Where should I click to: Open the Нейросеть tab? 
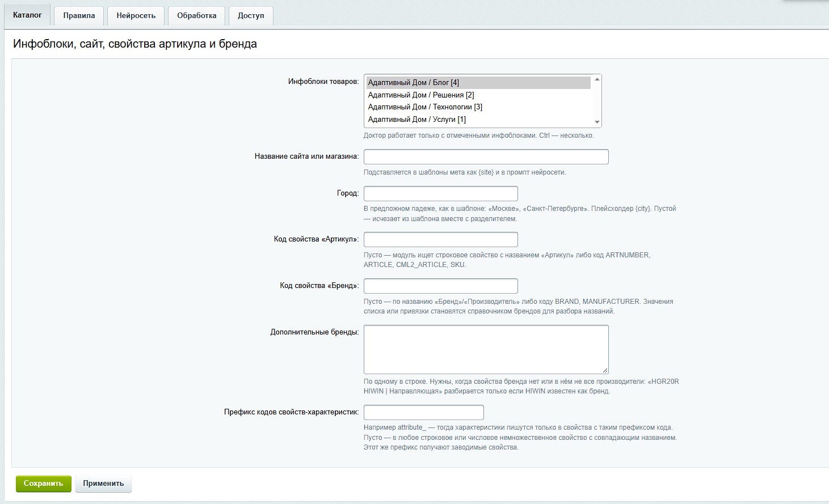click(136, 16)
